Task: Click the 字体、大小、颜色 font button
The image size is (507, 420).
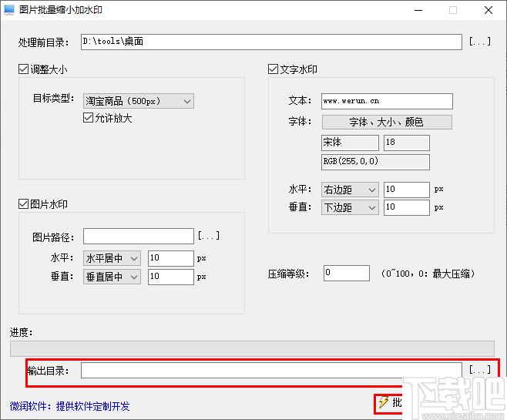Action: (x=387, y=122)
